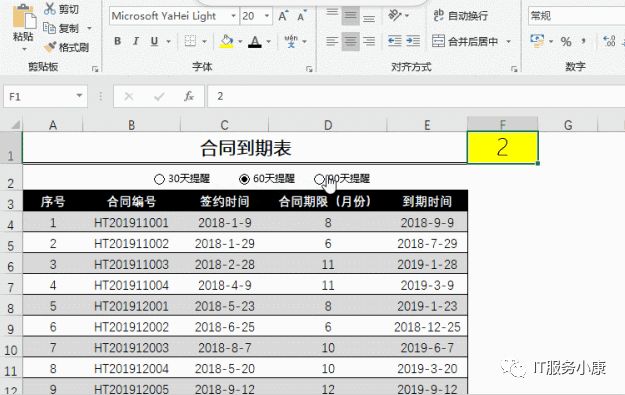
Task: Click cell with date 2018-4-9
Action: [225, 285]
